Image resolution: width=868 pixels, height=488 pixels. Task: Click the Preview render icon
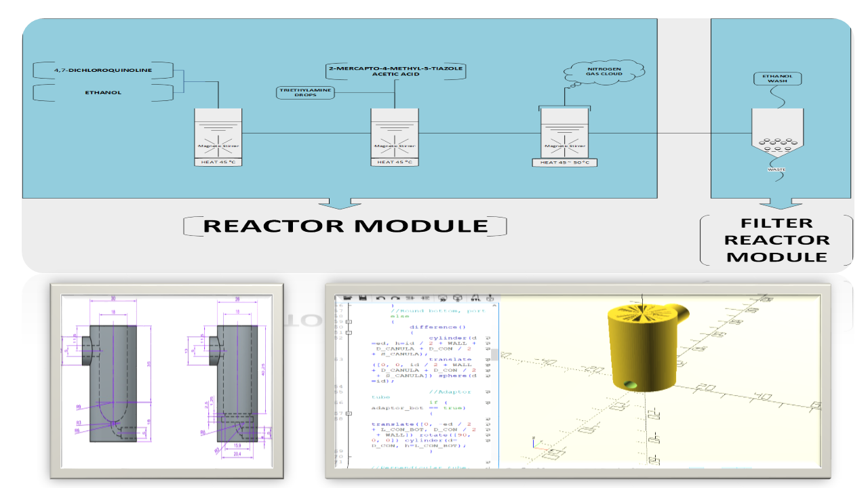443,298
